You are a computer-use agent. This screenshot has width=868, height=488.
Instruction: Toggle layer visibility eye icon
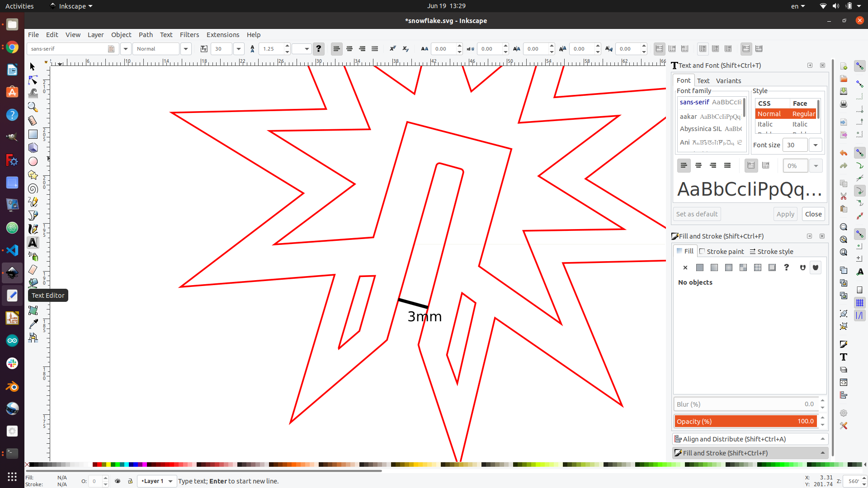pos(118,481)
